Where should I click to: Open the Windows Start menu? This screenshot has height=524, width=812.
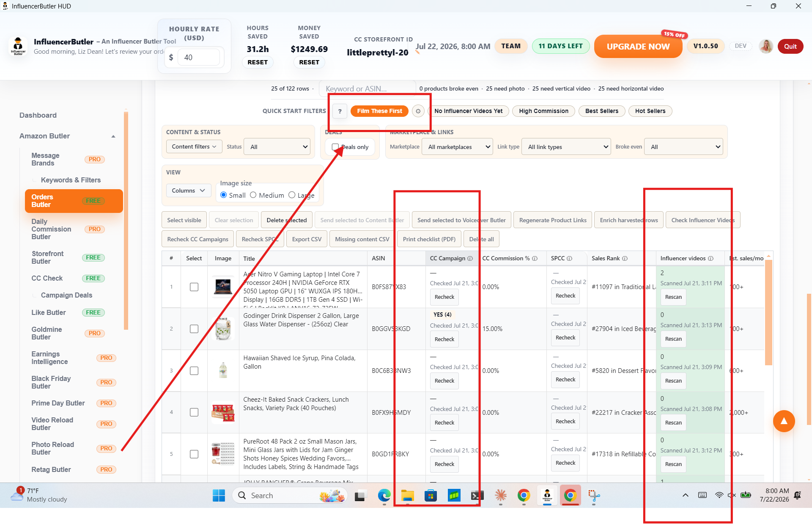pyautogui.click(x=219, y=495)
